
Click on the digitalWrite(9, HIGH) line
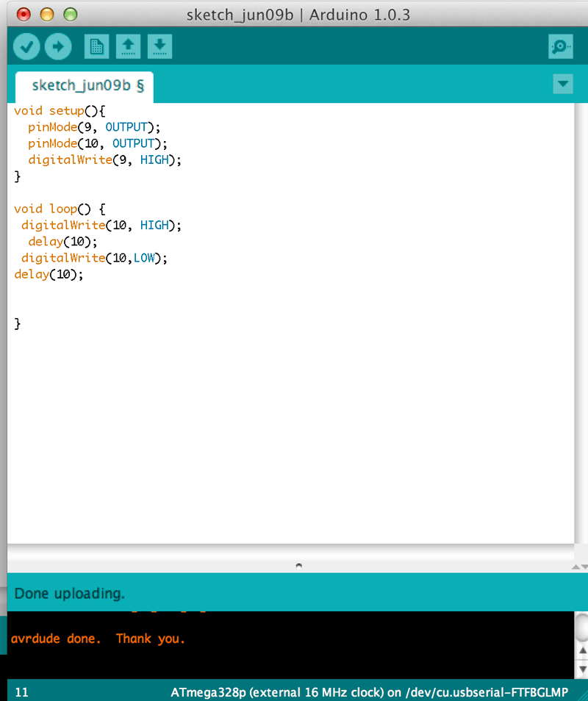coord(104,160)
